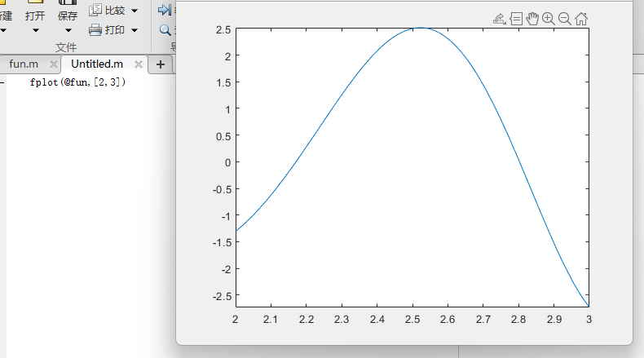The height and width of the screenshot is (358, 644).
Task: Click the y-axis label 1.5
Action: pos(224,82)
